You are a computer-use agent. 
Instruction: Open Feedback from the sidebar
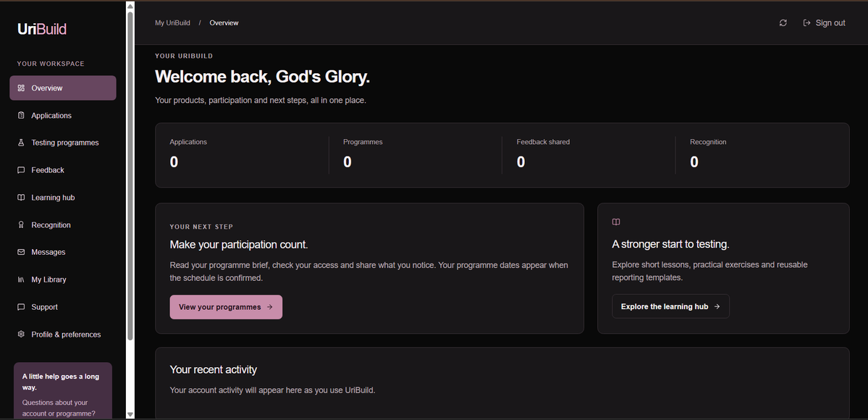[x=62, y=170]
